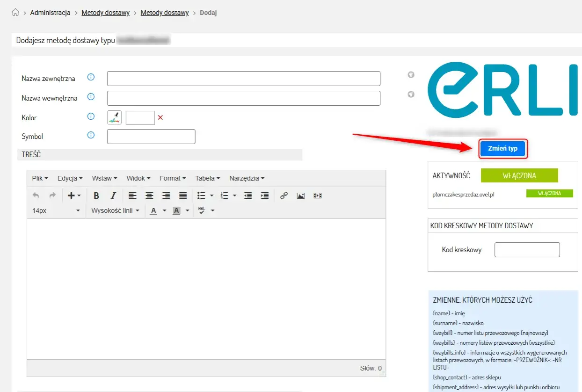Screen dimensions: 582x392
Task: Expand Wysokość linii dropdown
Action: click(x=115, y=211)
